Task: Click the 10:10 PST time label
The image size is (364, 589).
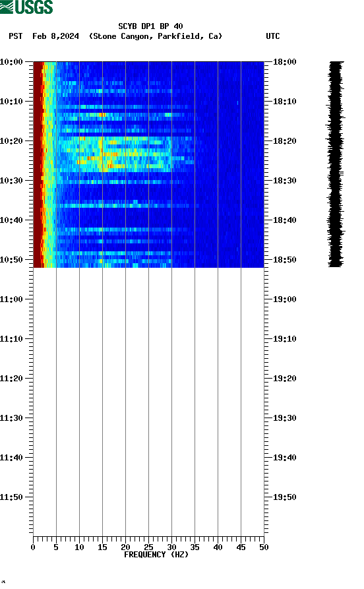Action: tap(11, 102)
